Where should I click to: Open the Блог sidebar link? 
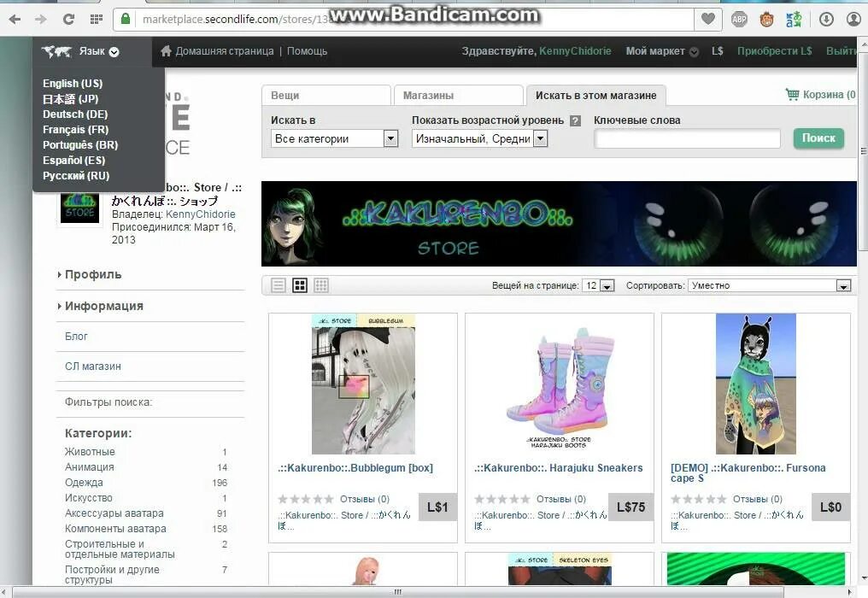76,337
